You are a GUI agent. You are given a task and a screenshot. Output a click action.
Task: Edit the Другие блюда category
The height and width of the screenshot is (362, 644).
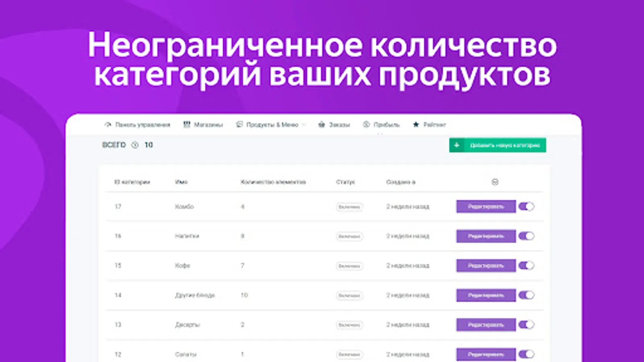(486, 295)
